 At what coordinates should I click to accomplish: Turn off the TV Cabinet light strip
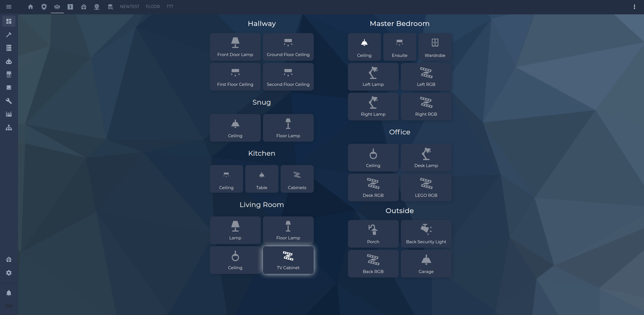(288, 260)
